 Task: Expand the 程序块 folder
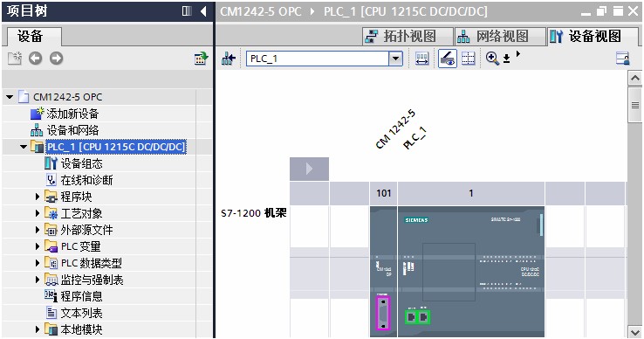(x=38, y=197)
